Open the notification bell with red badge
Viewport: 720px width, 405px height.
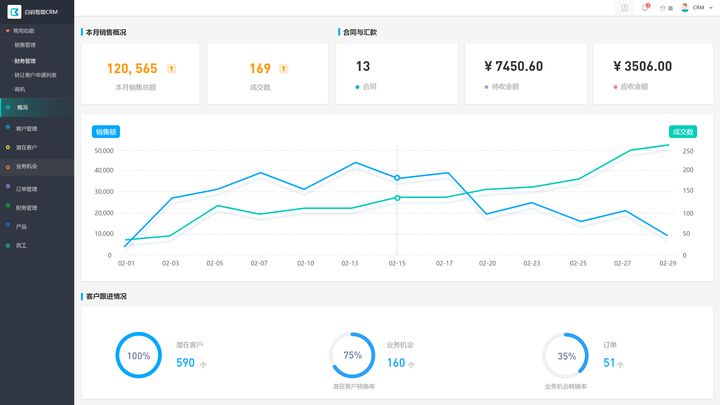point(645,7)
